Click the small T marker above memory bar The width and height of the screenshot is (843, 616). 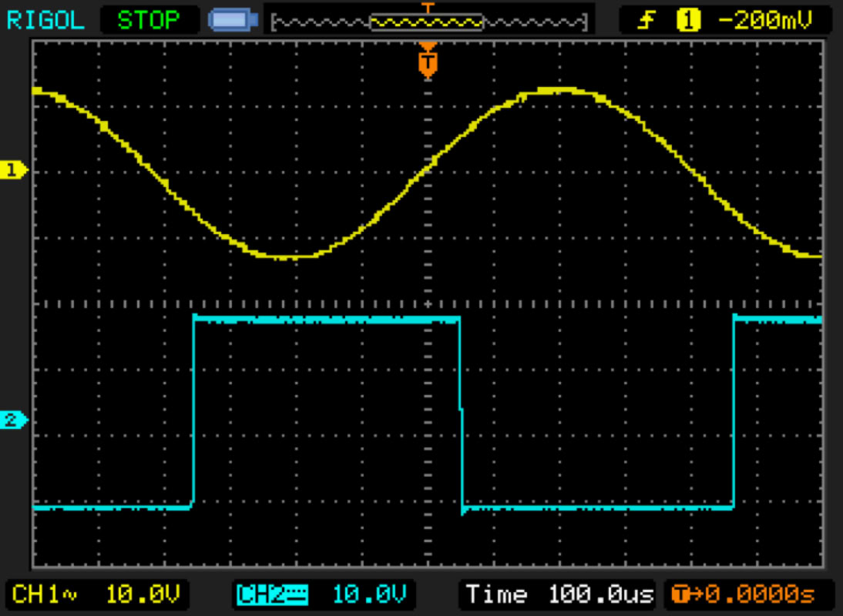[x=428, y=7]
